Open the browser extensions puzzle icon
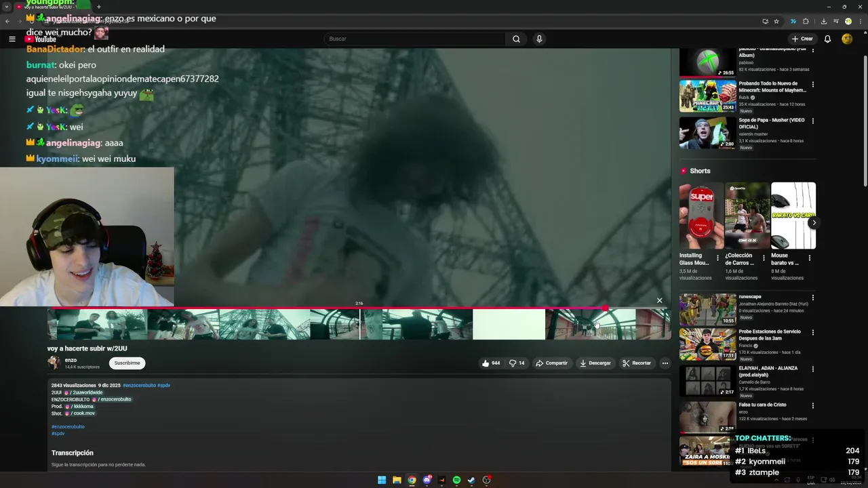Viewport: 868px width, 488px height. tap(806, 21)
